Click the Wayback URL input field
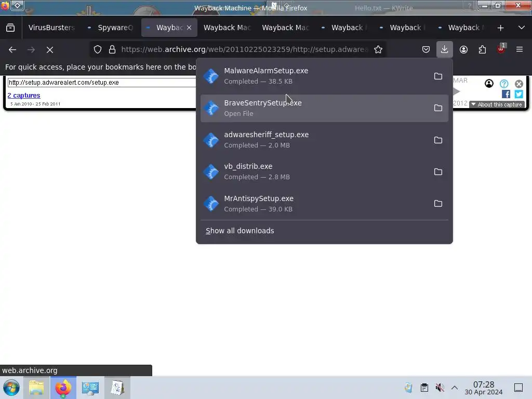 click(x=102, y=83)
